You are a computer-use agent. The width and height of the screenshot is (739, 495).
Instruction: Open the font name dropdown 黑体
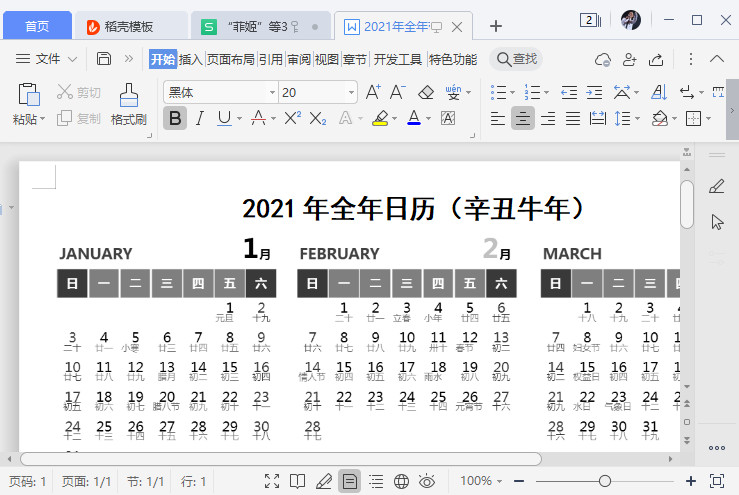[x=272, y=92]
